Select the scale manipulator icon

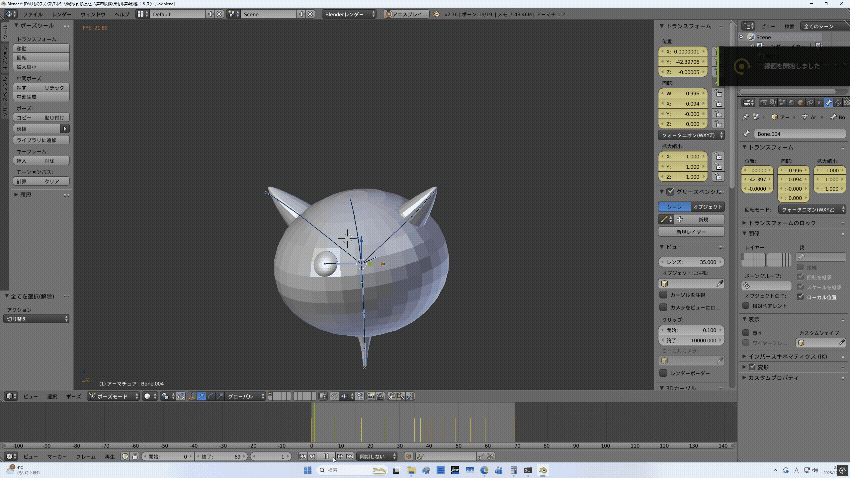coord(220,396)
